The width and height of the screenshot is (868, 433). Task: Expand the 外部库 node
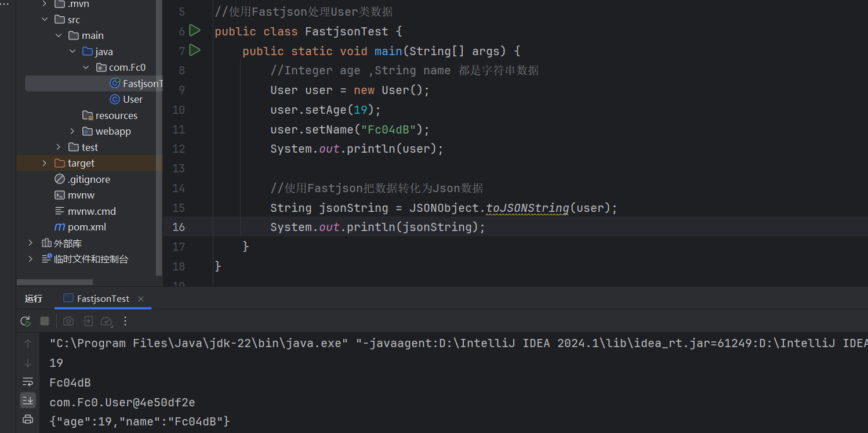(31, 243)
